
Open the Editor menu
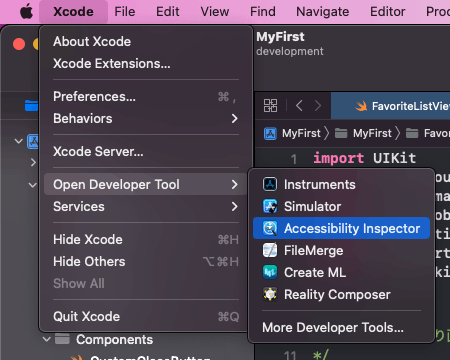388,12
